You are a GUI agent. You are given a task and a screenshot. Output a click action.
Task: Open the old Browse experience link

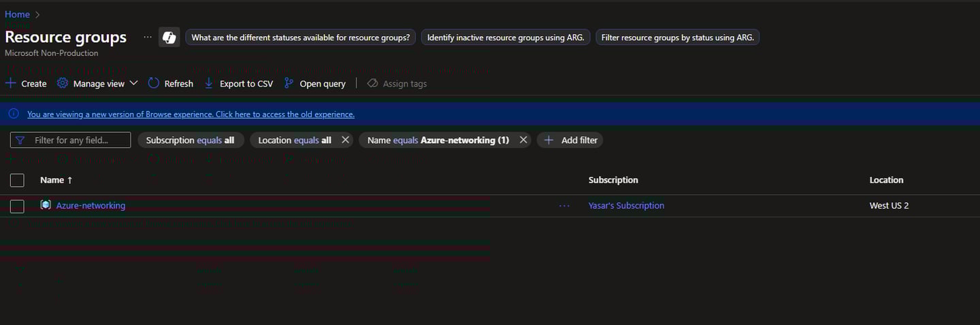(x=191, y=114)
